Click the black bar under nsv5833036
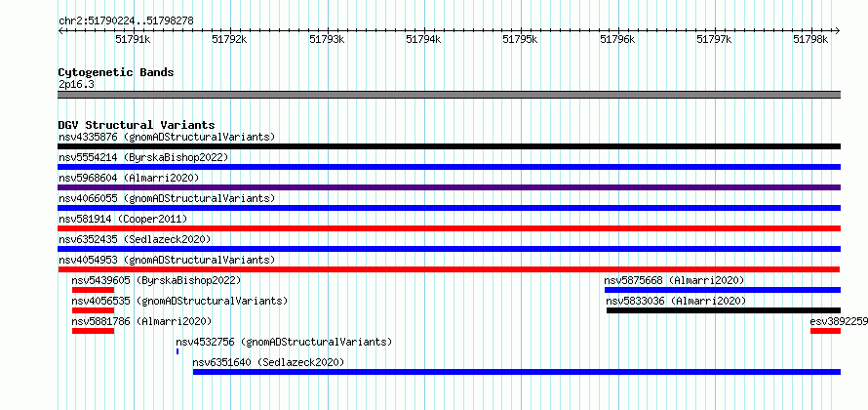The width and height of the screenshot is (868, 410). 724,310
